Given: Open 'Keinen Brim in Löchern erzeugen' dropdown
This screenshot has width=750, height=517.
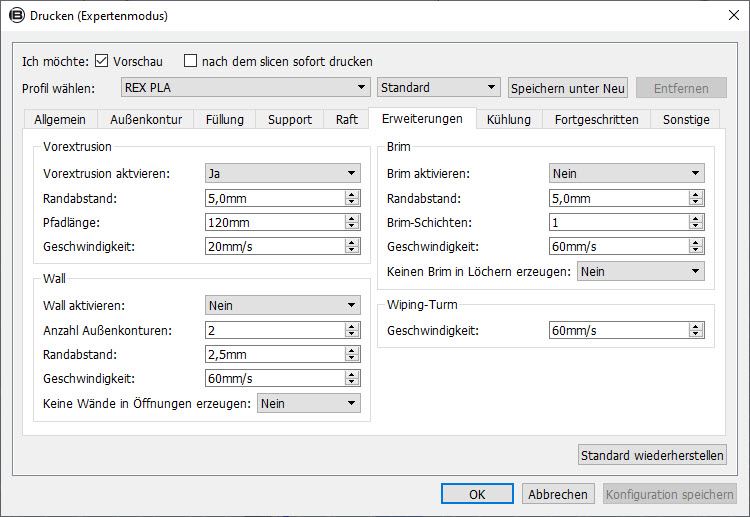Looking at the screenshot, I should (x=640, y=271).
